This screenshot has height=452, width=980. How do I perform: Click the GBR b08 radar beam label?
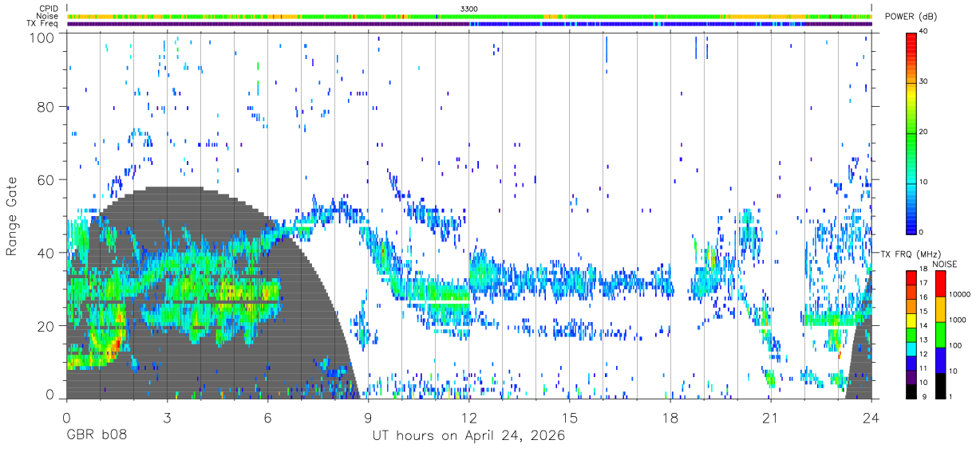[x=96, y=436]
